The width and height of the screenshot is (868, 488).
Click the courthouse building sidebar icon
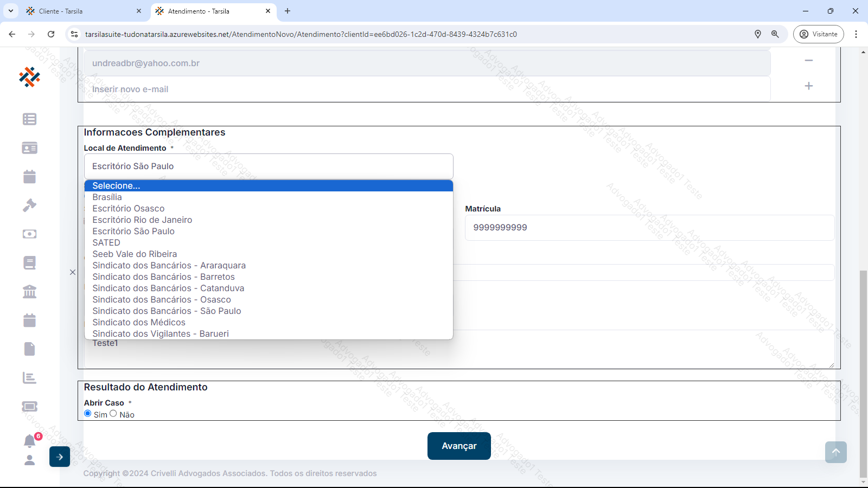(x=29, y=292)
